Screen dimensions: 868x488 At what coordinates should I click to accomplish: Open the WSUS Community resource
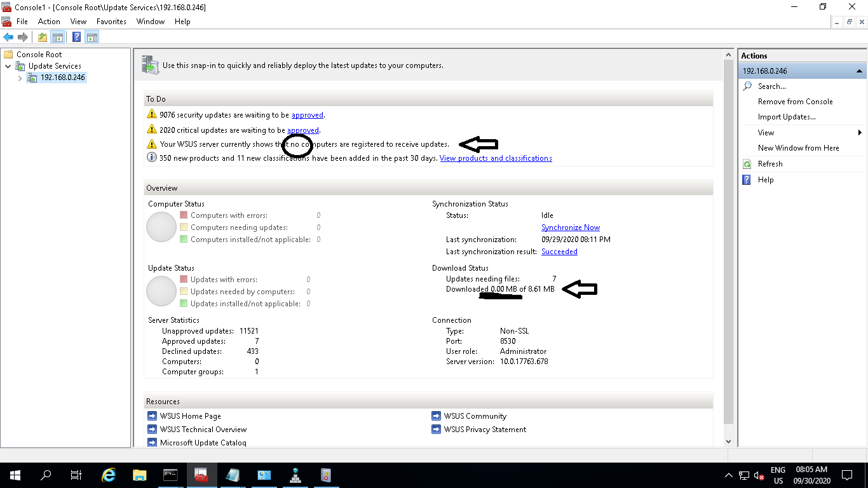475,416
